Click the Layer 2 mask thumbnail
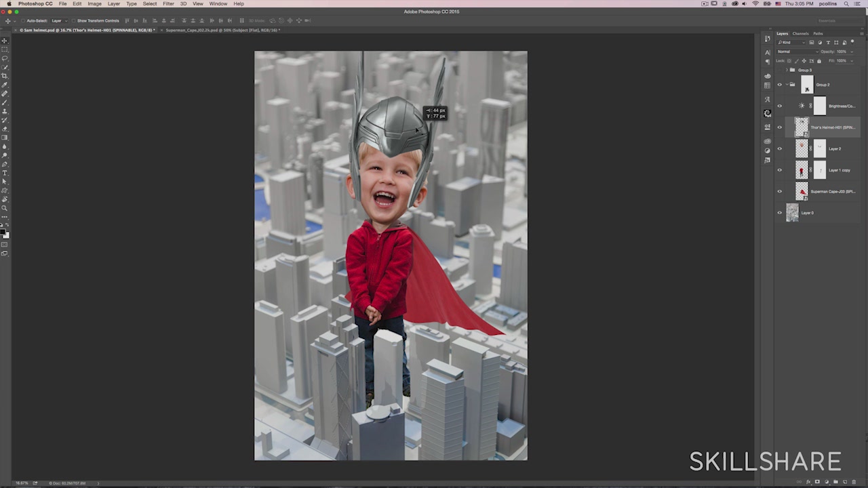 [x=820, y=148]
